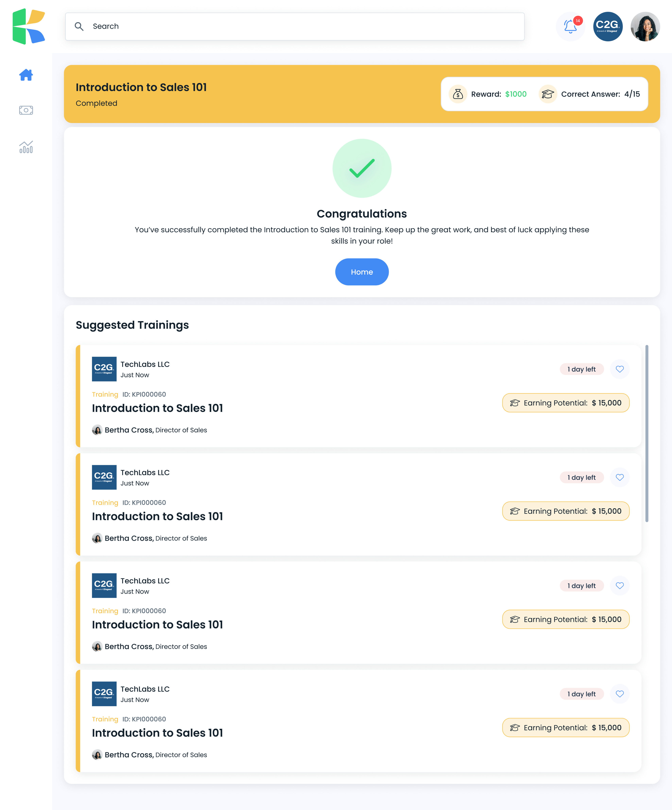Open first card's Introduction to Sales 101 title

[x=157, y=408]
